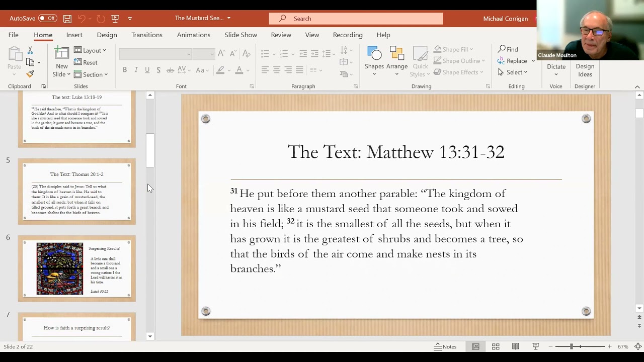This screenshot has height=362, width=644.
Task: Click Increase Font Size icon
Action: click(221, 54)
